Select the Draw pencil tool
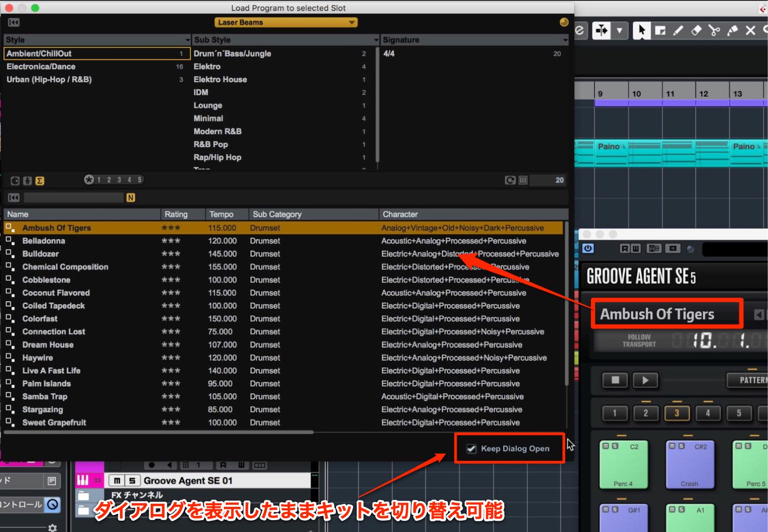The height and width of the screenshot is (532, 768). (678, 30)
